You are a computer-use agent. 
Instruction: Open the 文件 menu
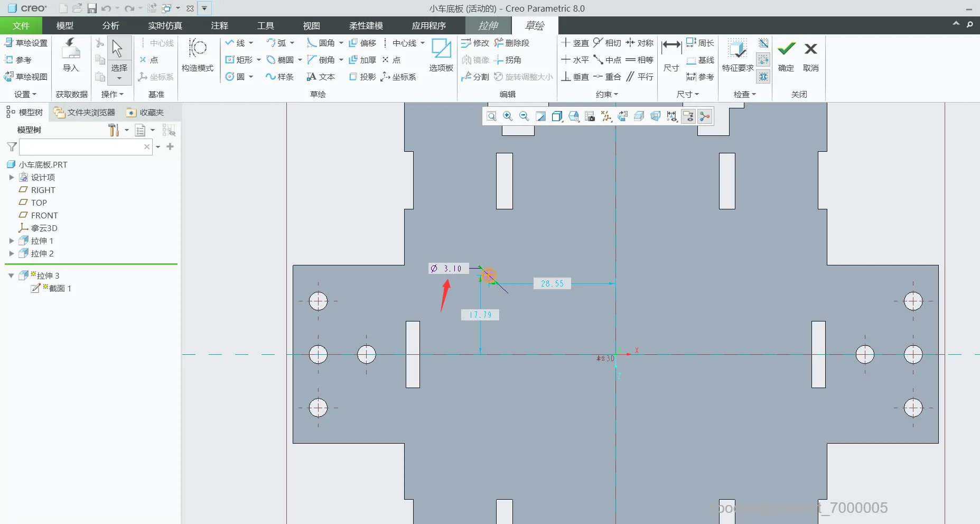click(21, 25)
